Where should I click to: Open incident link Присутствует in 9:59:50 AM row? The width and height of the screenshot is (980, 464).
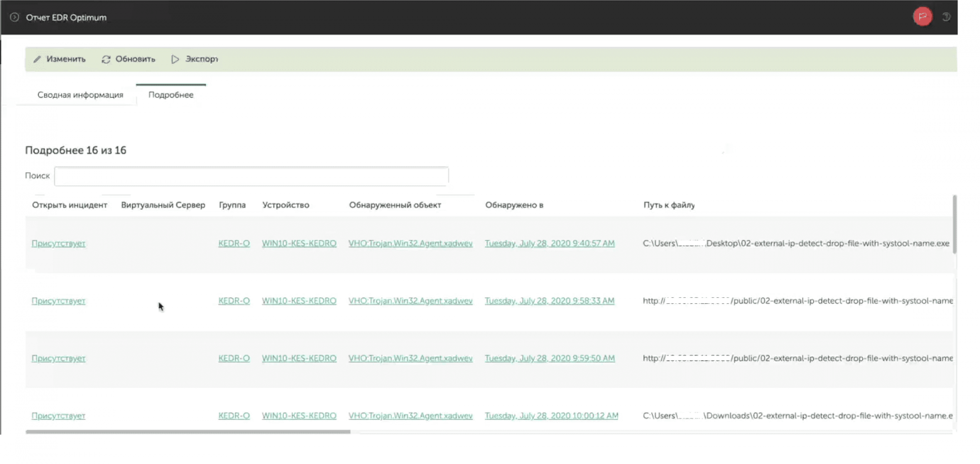pos(58,358)
